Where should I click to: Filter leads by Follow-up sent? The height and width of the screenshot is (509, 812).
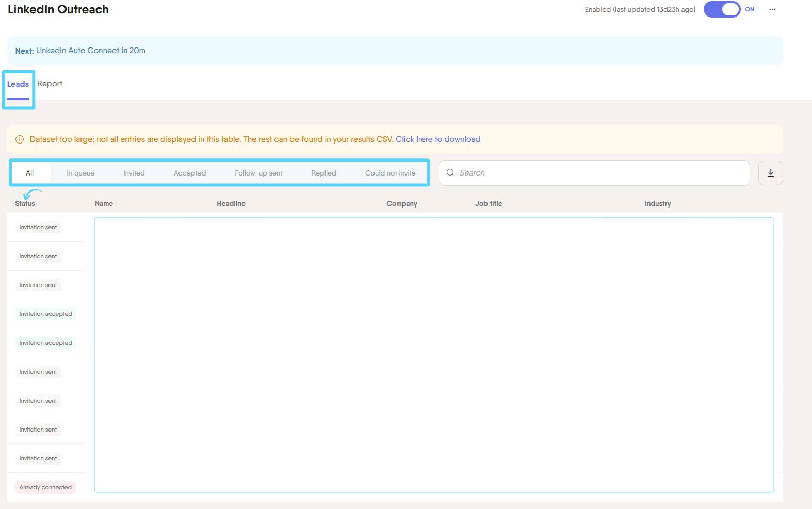coord(258,173)
